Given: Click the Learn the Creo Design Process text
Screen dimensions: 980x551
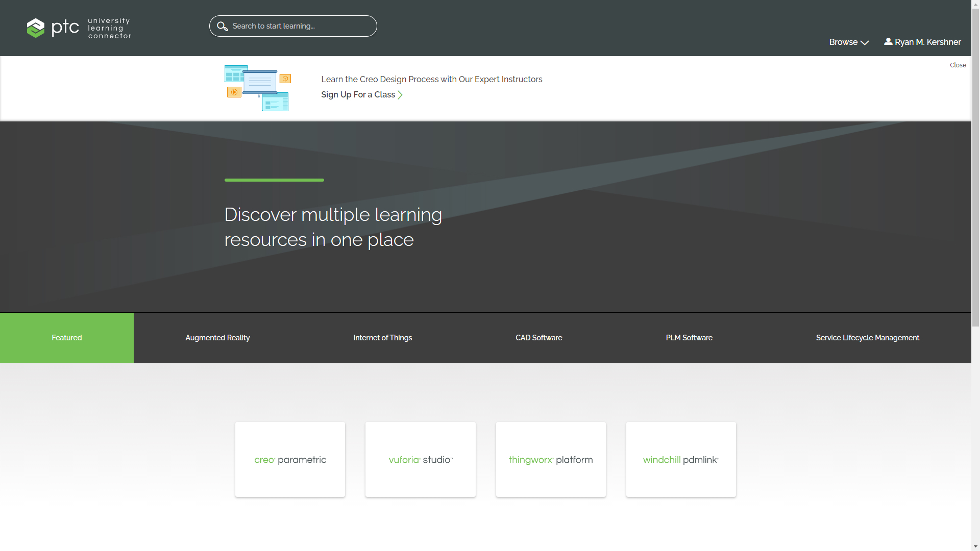Looking at the screenshot, I should click(x=431, y=80).
